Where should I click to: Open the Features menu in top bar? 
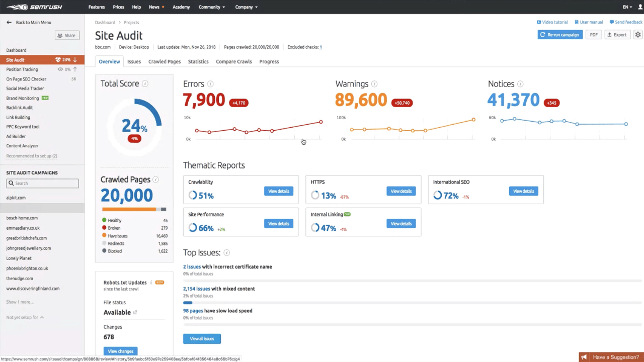click(x=97, y=7)
